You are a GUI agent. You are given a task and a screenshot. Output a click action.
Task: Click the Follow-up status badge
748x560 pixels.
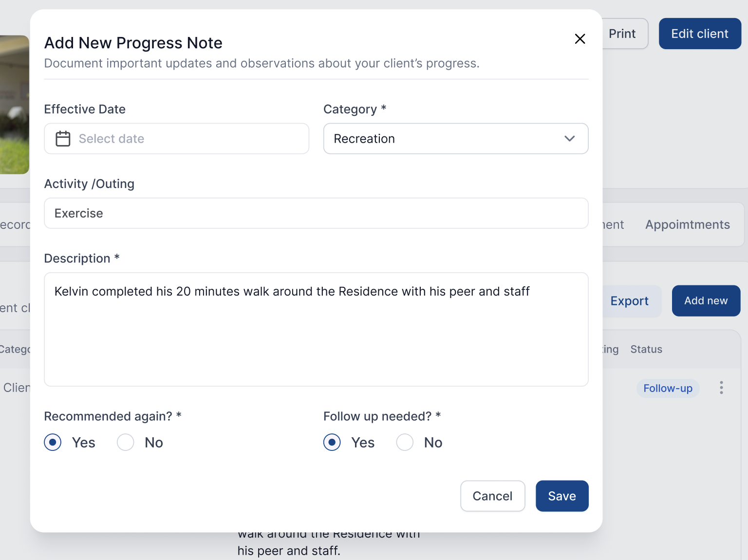coord(668,388)
